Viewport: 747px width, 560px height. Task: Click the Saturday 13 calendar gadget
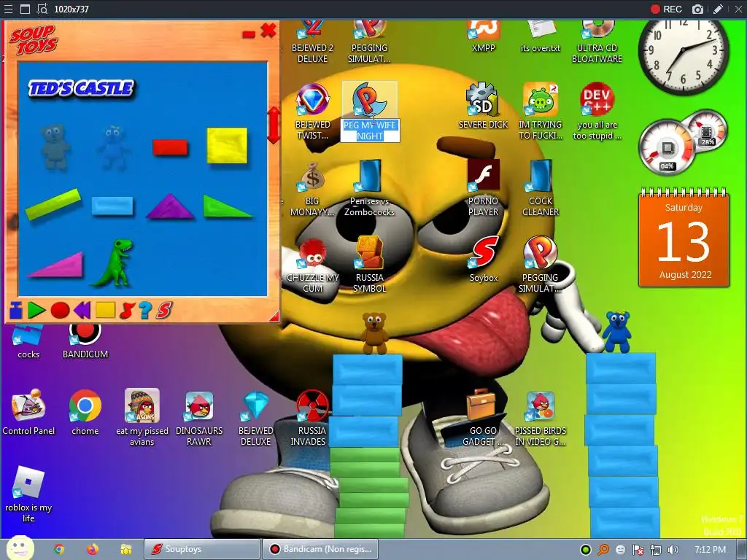pyautogui.click(x=684, y=238)
